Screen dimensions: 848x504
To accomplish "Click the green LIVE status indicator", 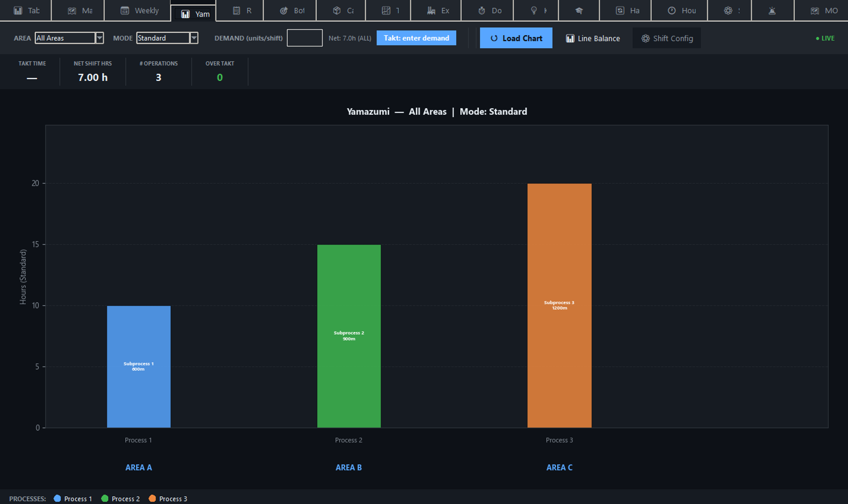I will click(825, 38).
